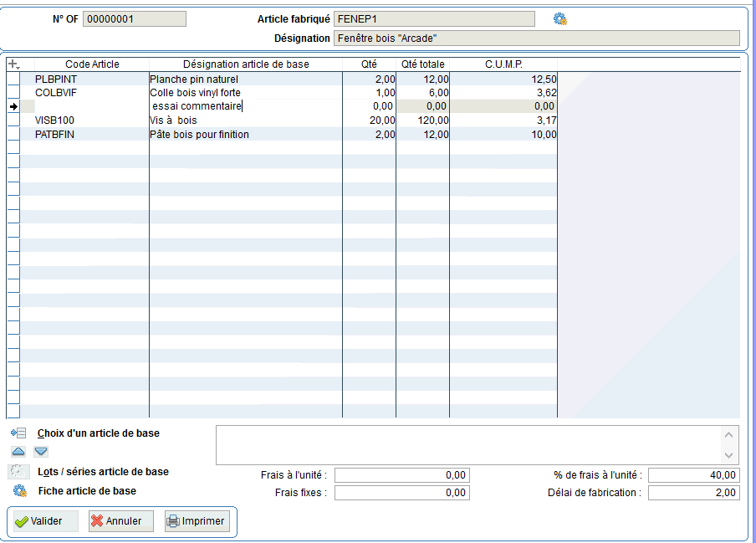Image resolution: width=756 pixels, height=543 pixels.
Task: Open Lots / séries article de base
Action: pyautogui.click(x=103, y=472)
